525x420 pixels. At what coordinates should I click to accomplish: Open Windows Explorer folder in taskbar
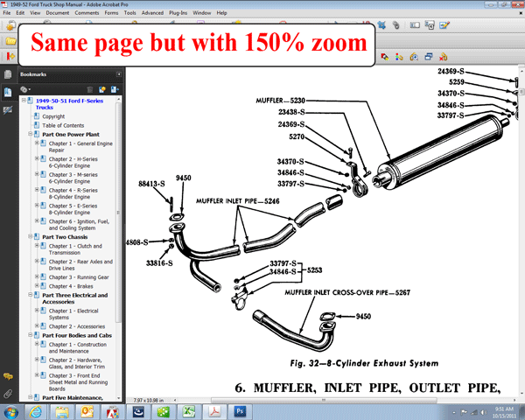click(x=61, y=411)
